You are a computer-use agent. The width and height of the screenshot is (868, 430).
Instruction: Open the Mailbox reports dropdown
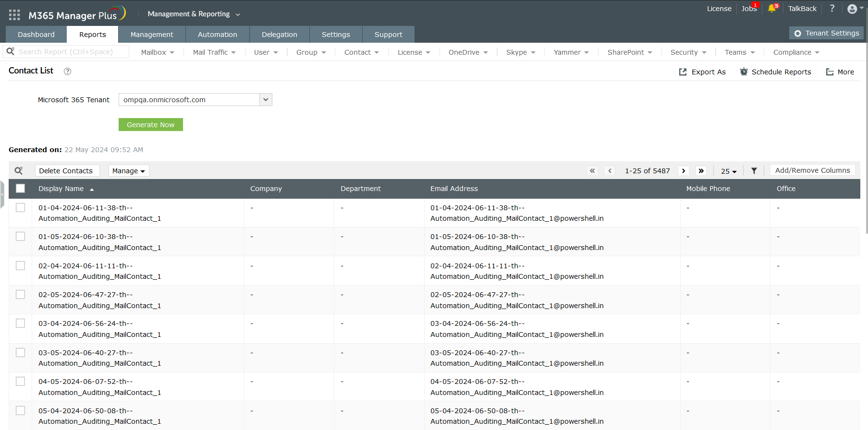tap(158, 52)
